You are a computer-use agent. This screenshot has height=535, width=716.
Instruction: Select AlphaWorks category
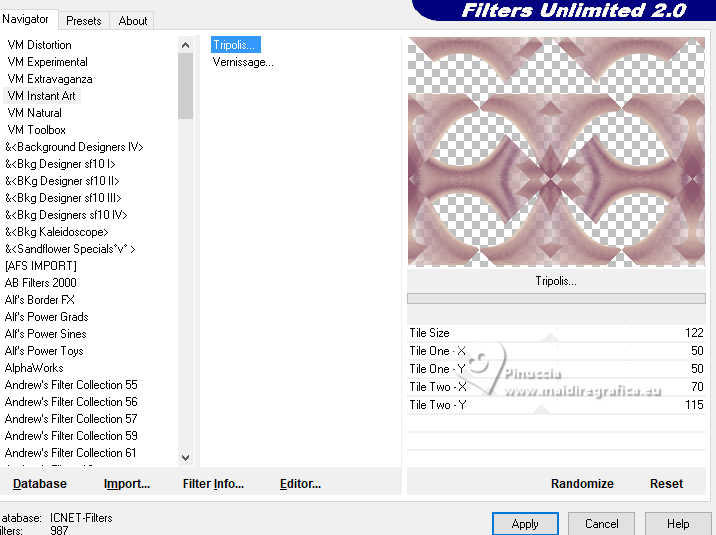(34, 367)
